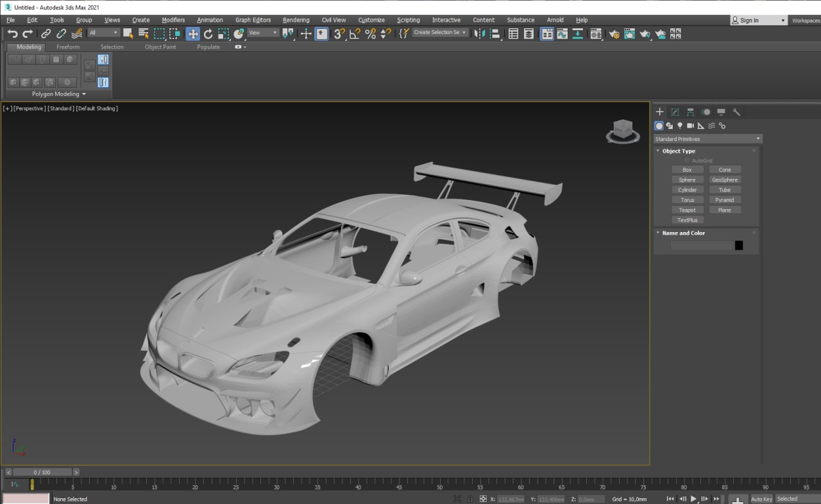
Task: Toggle Select and Manipulate mode
Action: click(x=306, y=33)
